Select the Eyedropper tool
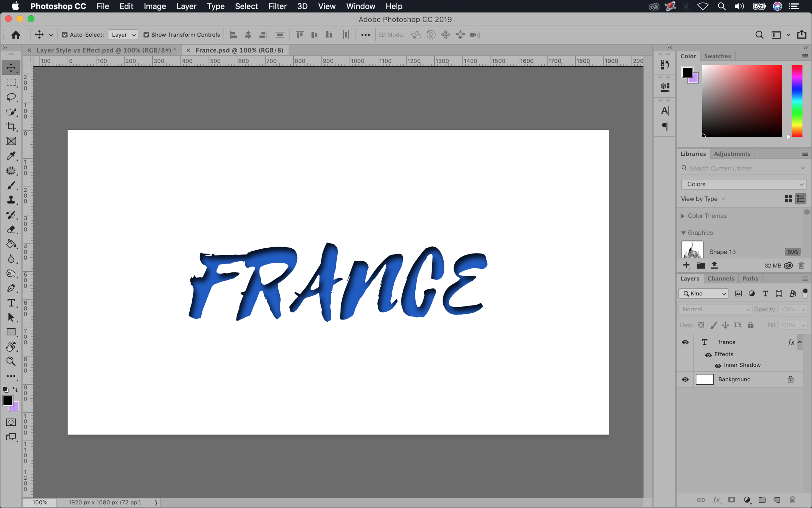Viewport: 812px width, 508px height. [11, 156]
